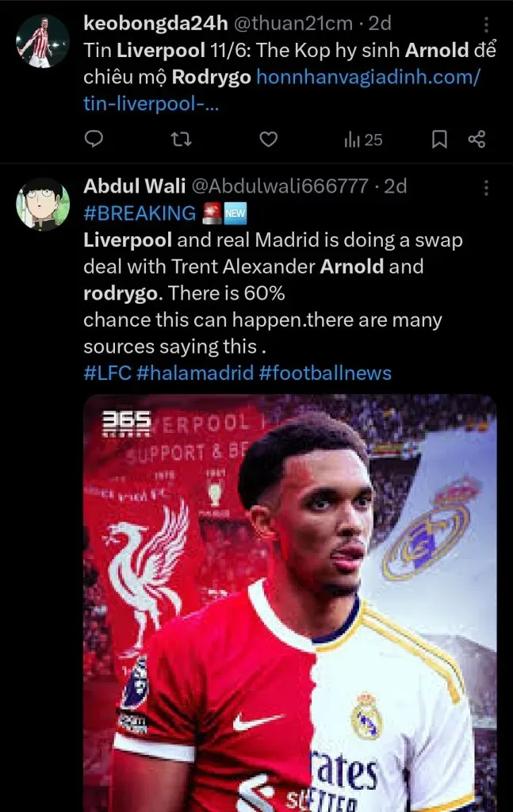This screenshot has height=812, width=513.
Task: Open the #LFC hashtag
Action: point(108,373)
